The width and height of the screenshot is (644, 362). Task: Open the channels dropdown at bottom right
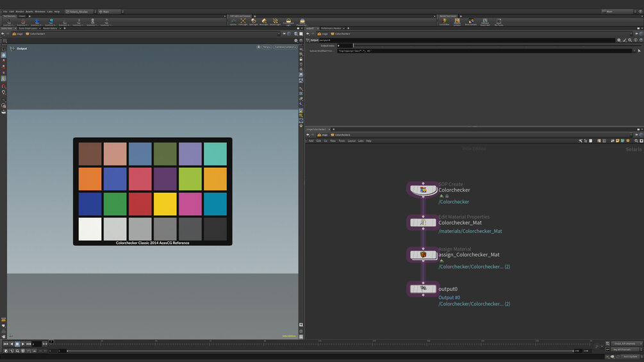pos(626,343)
